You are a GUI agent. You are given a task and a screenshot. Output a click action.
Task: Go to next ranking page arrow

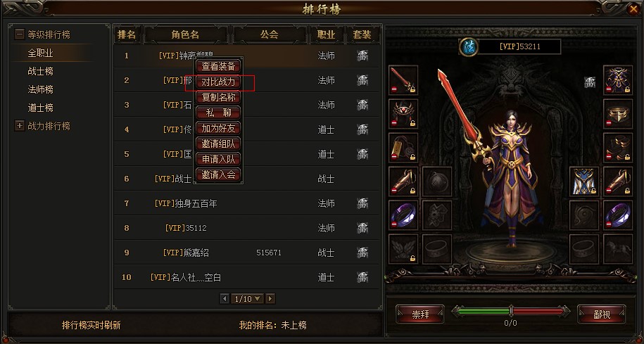point(270,299)
